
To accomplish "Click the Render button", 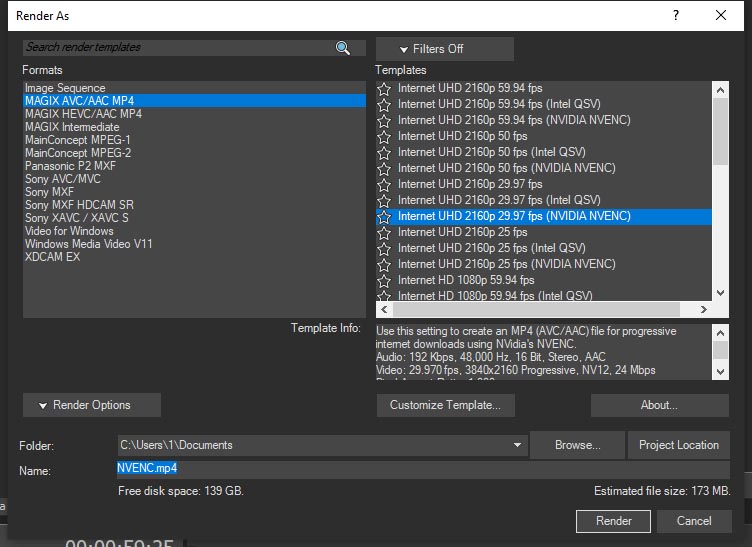I will [x=613, y=521].
